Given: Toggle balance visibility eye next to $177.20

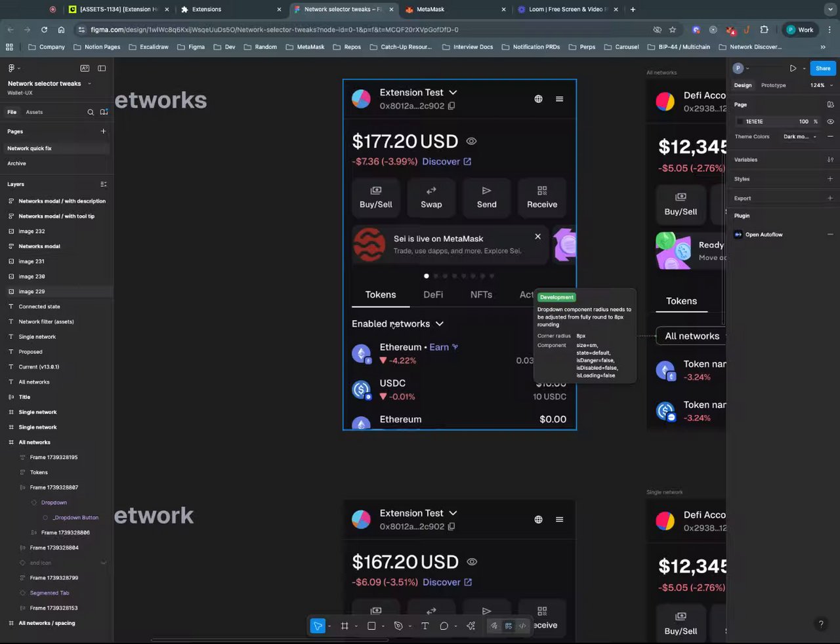Looking at the screenshot, I should click(x=471, y=141).
